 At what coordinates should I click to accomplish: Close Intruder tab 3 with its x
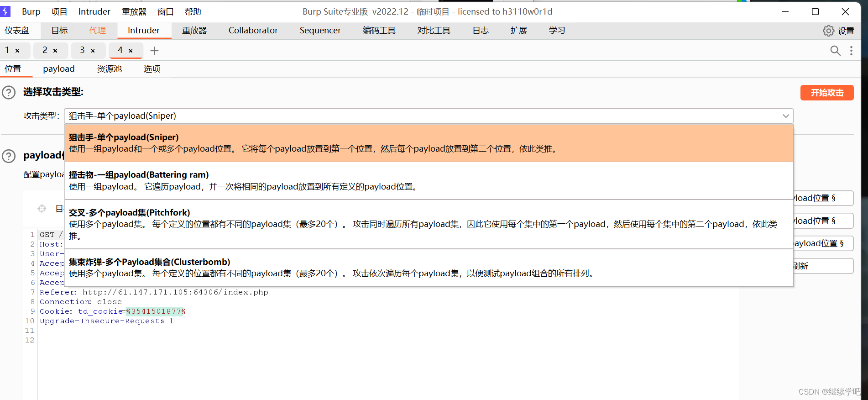[93, 51]
